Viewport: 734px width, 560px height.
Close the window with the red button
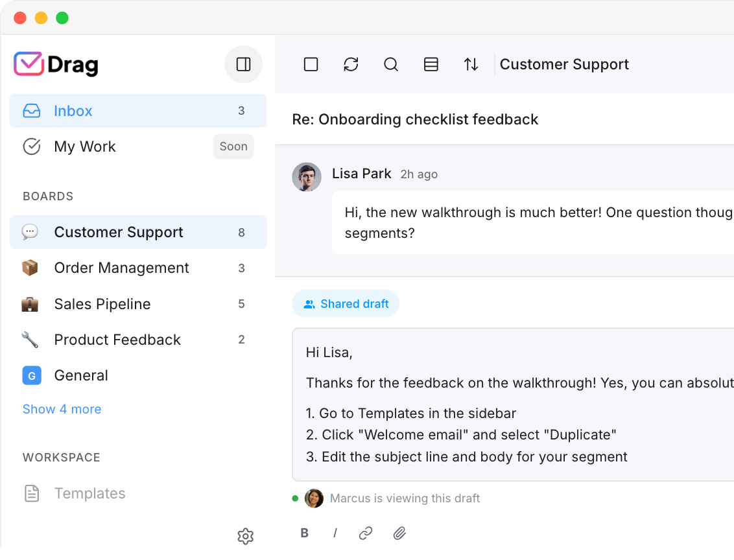click(20, 17)
